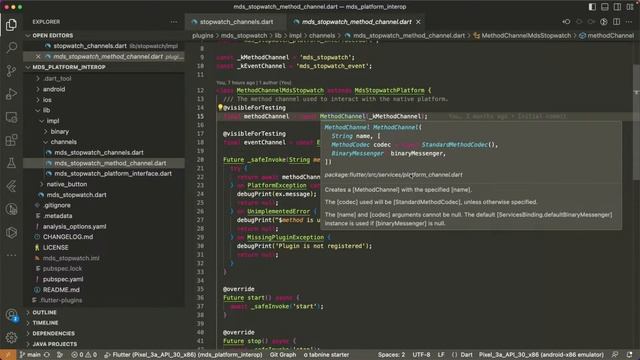The width and height of the screenshot is (640, 360).
Task: Open editor More Actions ellipsis
Action: (629, 22)
